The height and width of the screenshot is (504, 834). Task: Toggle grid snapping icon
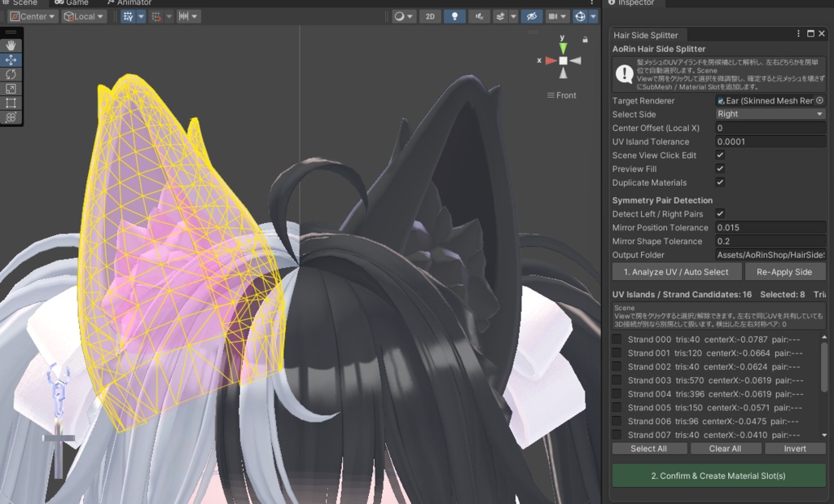[x=156, y=16]
